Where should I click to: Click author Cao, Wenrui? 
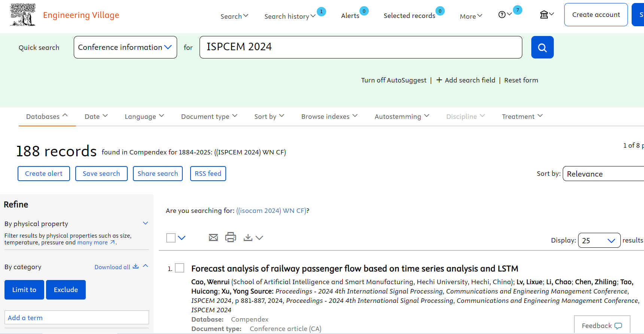[x=210, y=282]
